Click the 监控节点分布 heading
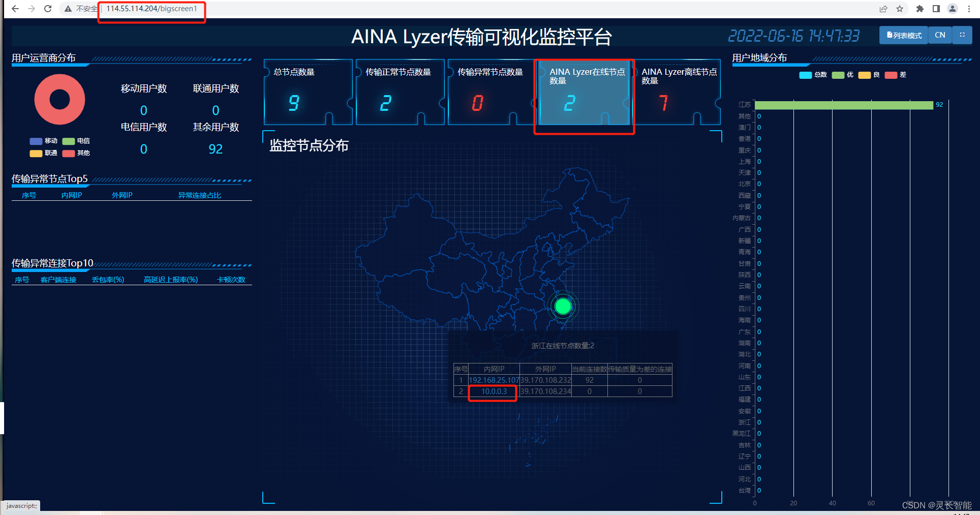Screen dimensions: 980x515 pyautogui.click(x=309, y=146)
